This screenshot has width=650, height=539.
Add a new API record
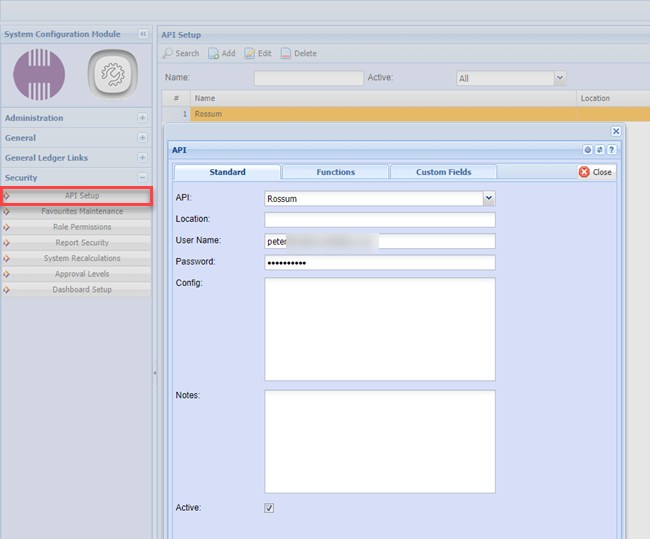[222, 53]
